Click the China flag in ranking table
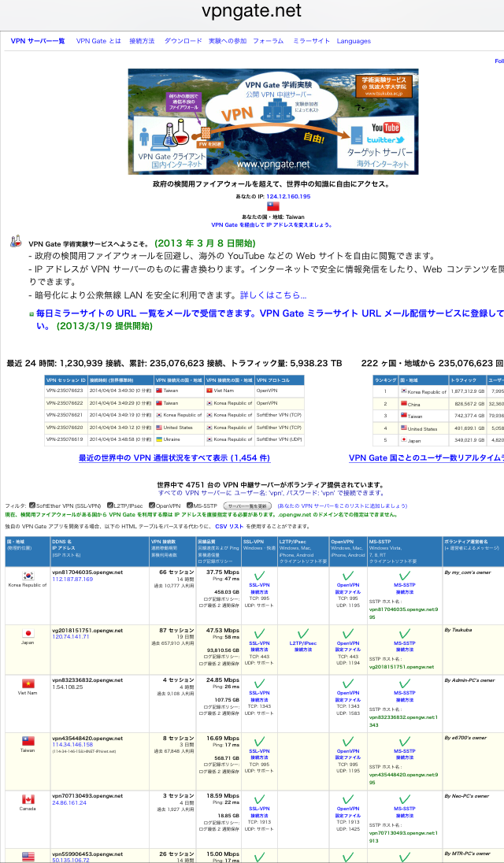 coord(403,403)
